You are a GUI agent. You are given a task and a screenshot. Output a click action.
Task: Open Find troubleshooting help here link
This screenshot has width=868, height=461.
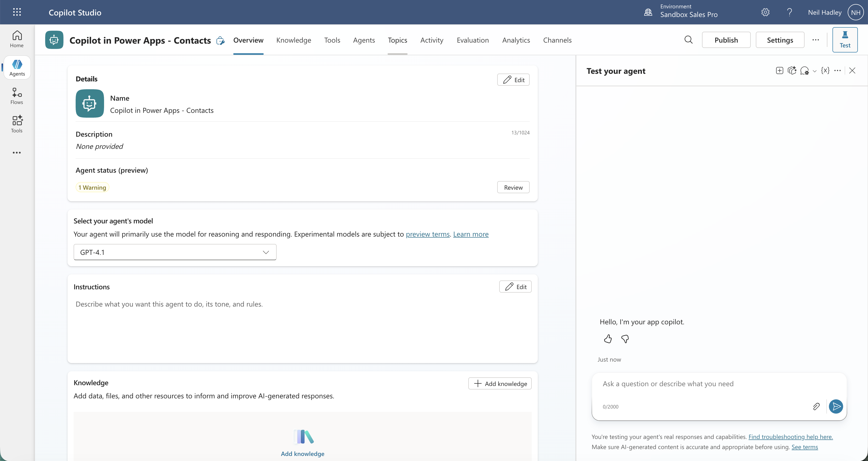tap(791, 437)
